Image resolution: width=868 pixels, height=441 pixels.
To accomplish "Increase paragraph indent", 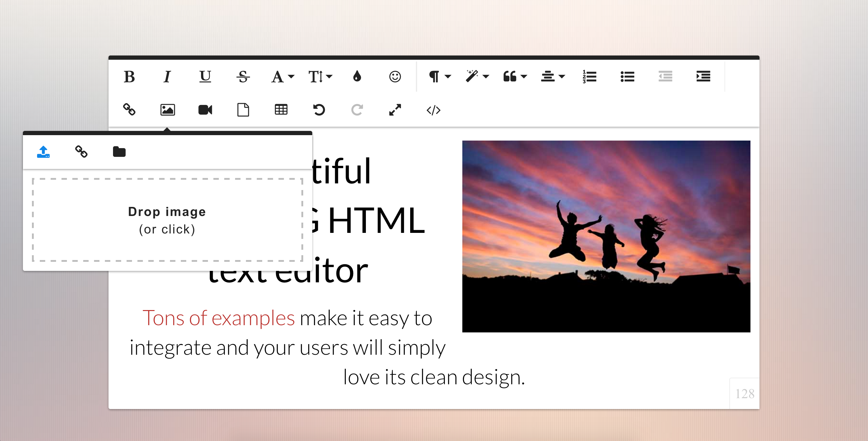I will point(703,77).
